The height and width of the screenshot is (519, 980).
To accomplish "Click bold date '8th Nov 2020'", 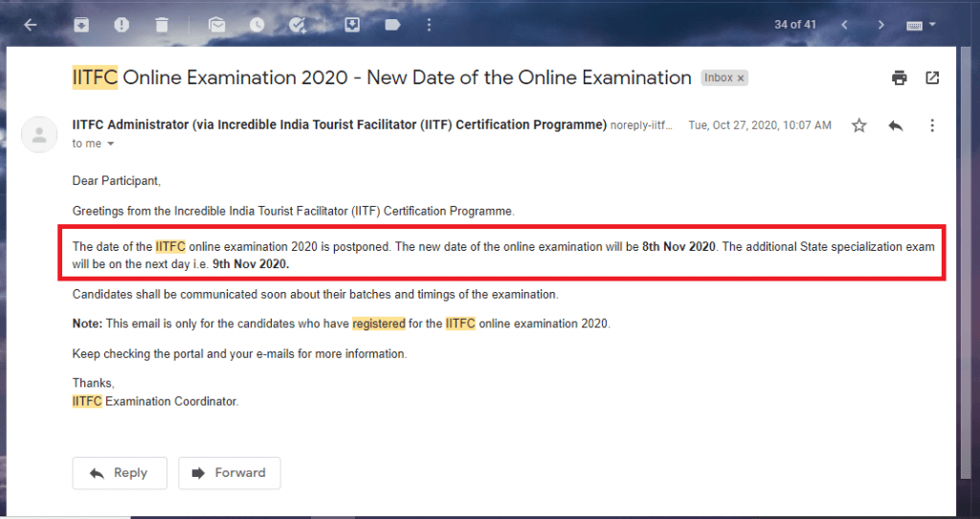I will [x=679, y=246].
